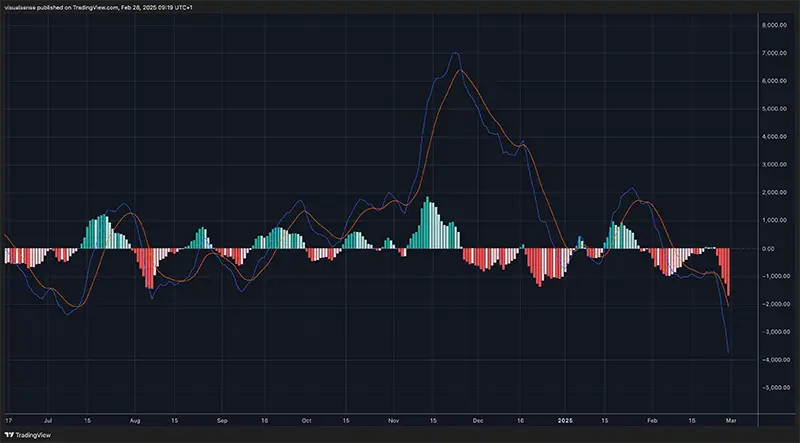
Task: Pick the positive 2,000.00 axis value
Action: 773,193
